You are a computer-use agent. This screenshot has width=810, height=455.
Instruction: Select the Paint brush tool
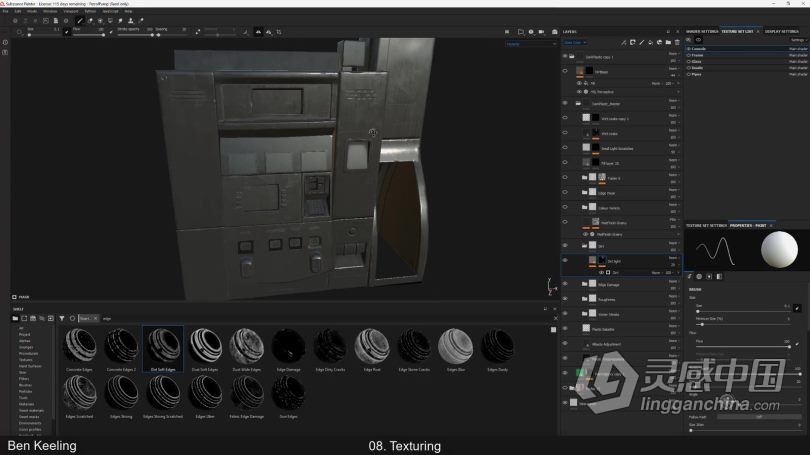click(x=80, y=21)
